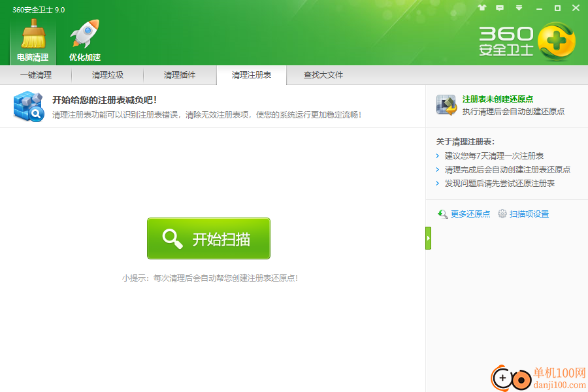
Task: Open 优化加速 rocket icon
Action: pyautogui.click(x=85, y=40)
